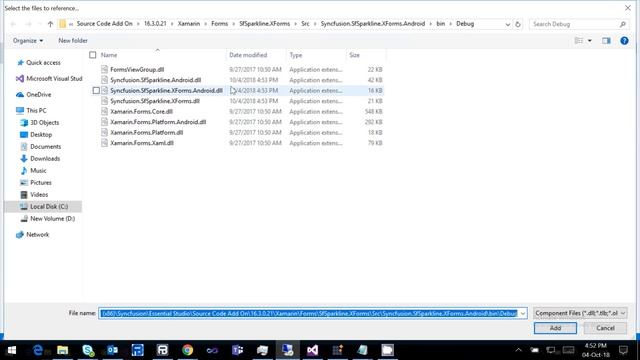Screen dimensions: 640x360
Task: Sort files by Type column
Action: (x=296, y=55)
